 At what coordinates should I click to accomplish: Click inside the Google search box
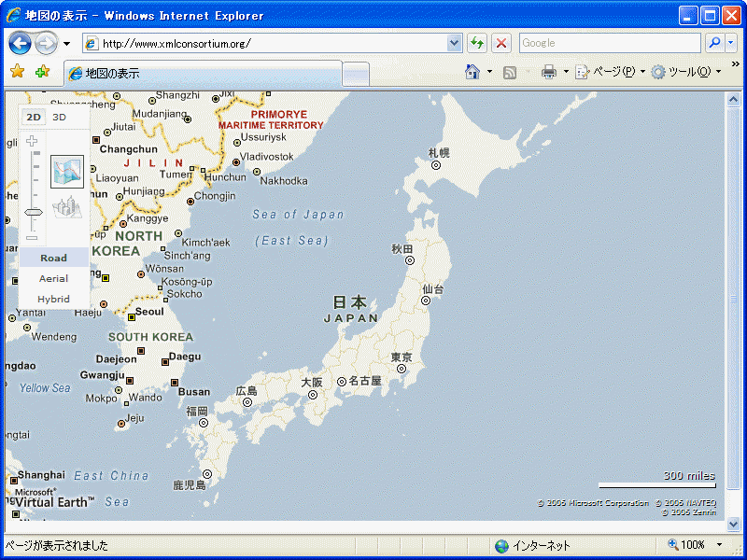pos(609,43)
